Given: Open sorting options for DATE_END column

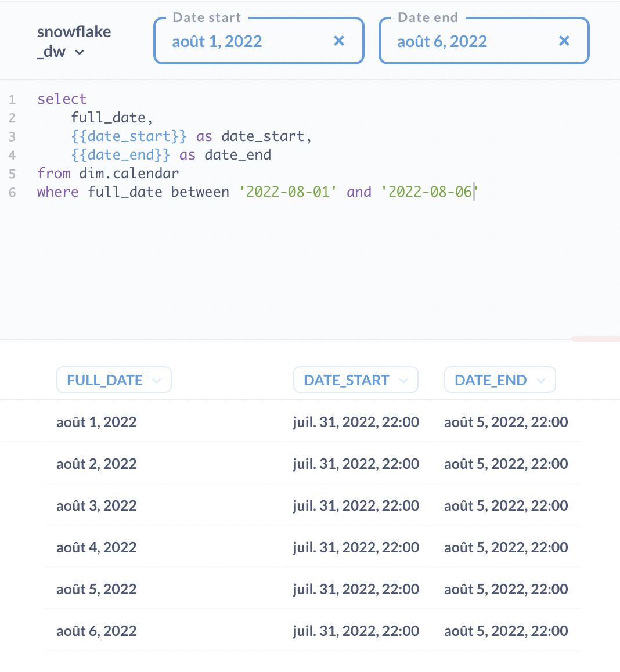Looking at the screenshot, I should tap(541, 380).
